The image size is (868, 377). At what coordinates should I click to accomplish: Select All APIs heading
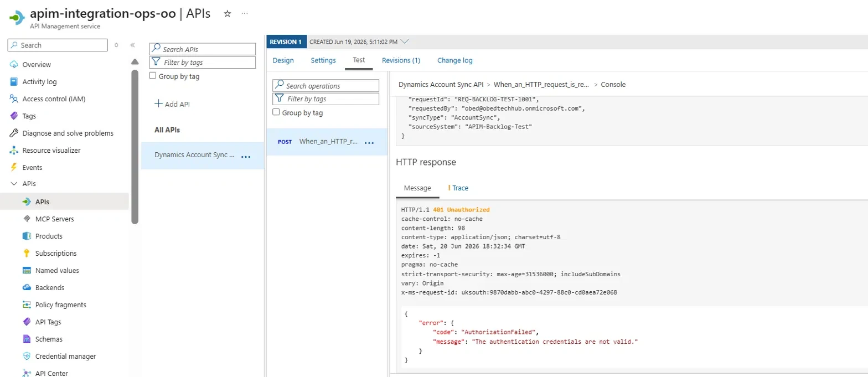pos(167,130)
